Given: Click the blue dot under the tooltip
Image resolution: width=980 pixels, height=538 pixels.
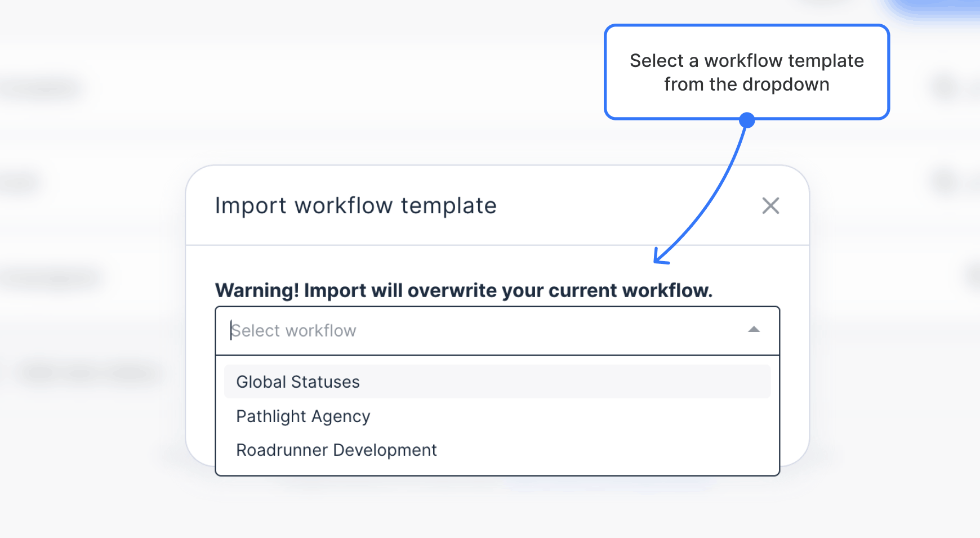Looking at the screenshot, I should [x=747, y=119].
